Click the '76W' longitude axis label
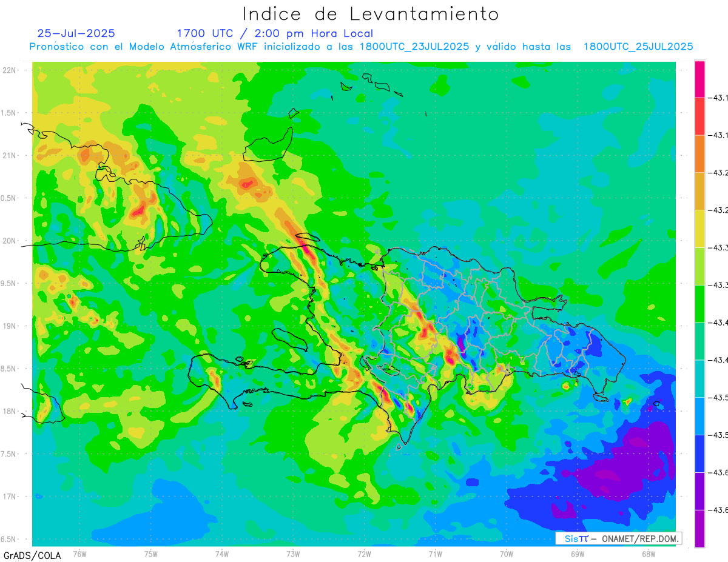 click(79, 554)
